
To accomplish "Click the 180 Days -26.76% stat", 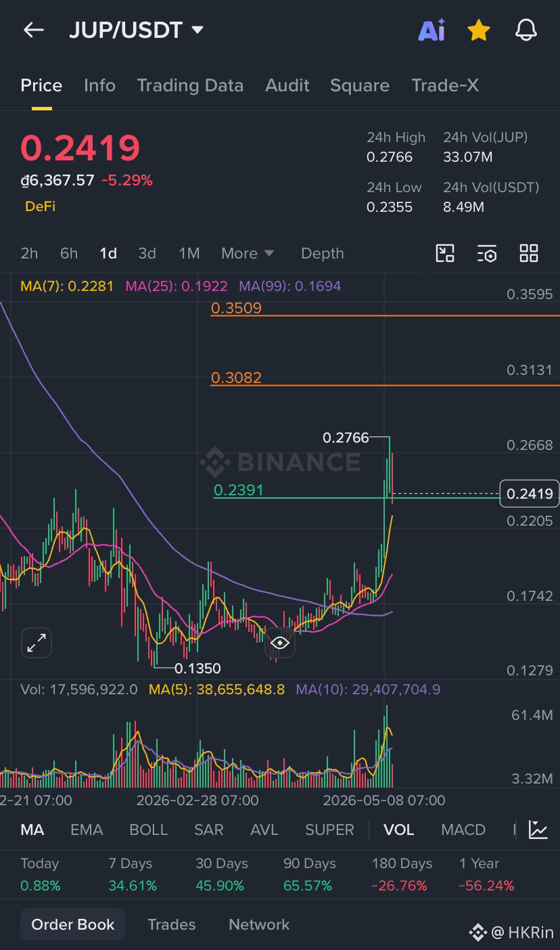I will 402,874.
